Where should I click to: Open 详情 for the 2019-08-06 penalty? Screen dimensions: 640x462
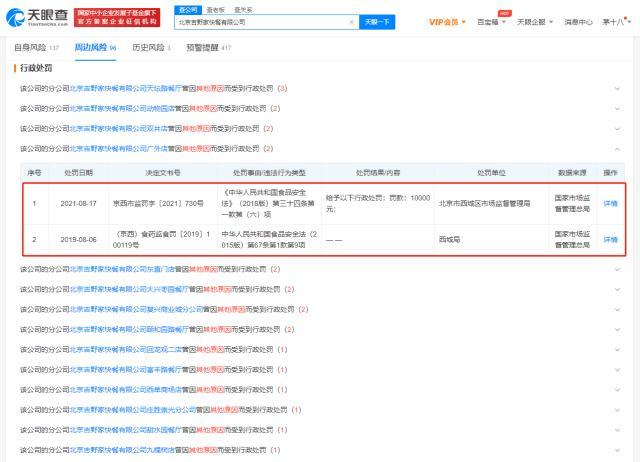click(x=610, y=240)
